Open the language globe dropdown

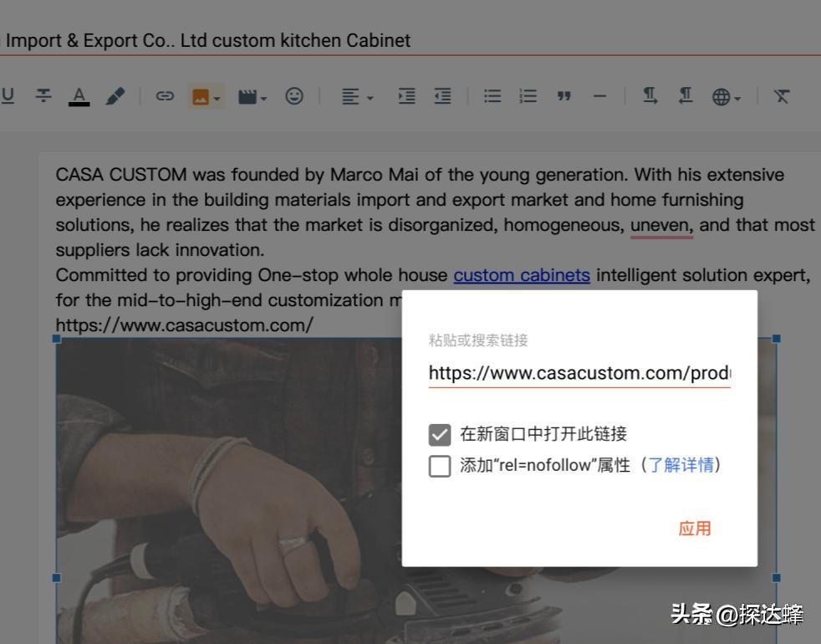724,95
